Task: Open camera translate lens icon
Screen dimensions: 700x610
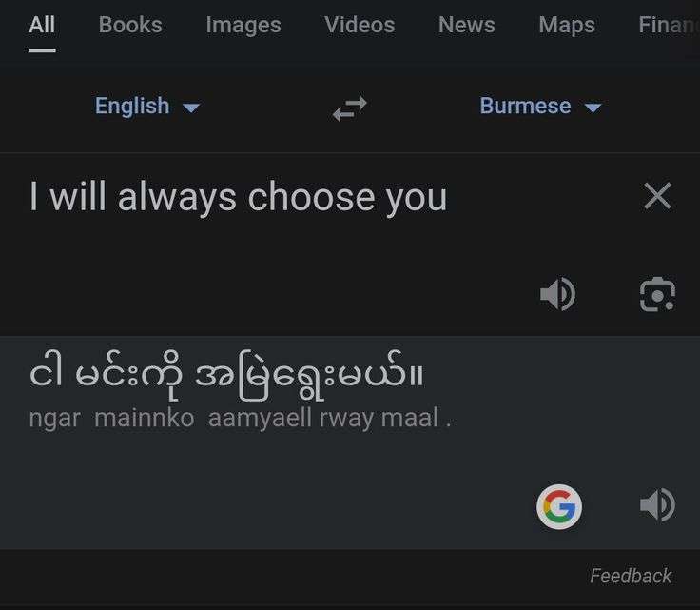Action: pyautogui.click(x=657, y=294)
